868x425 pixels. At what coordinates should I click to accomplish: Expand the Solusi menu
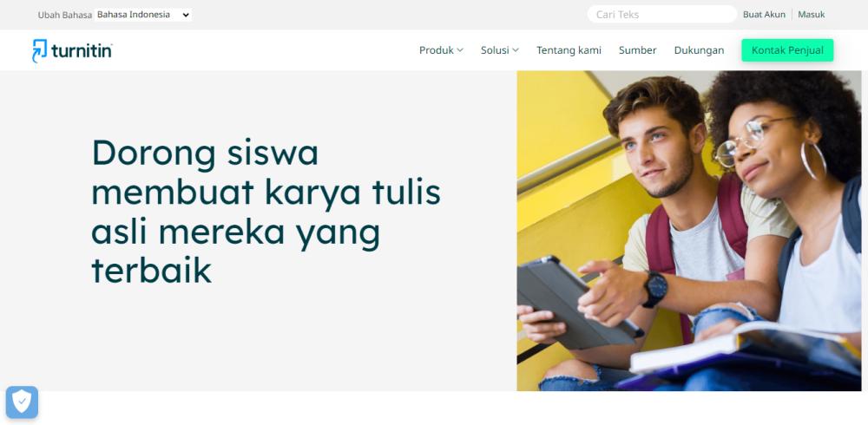coord(500,50)
